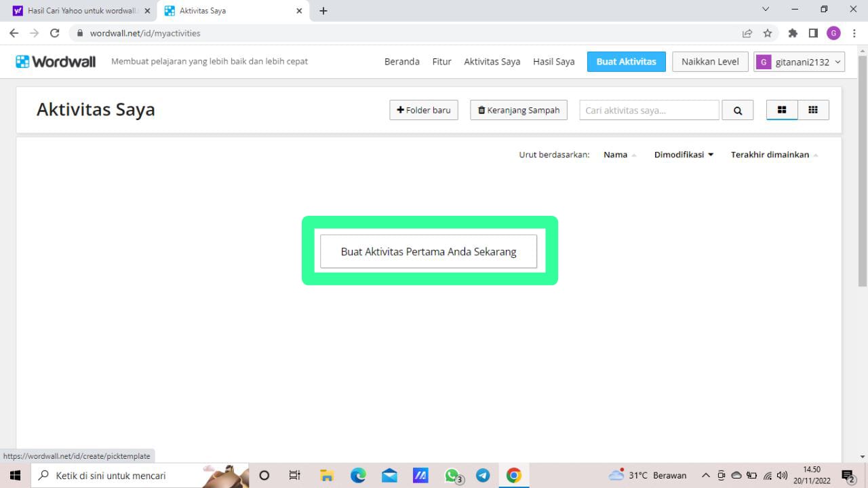Image resolution: width=868 pixels, height=488 pixels.
Task: Reload the current page
Action: click(55, 33)
